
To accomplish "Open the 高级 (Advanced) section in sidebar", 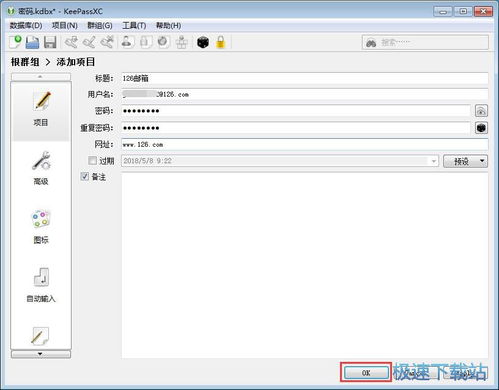I will point(41,168).
